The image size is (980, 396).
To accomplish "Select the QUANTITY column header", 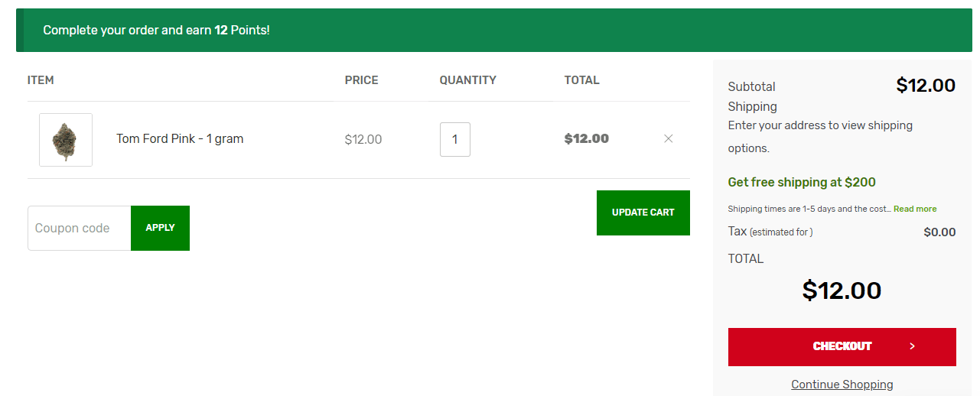I will 468,80.
